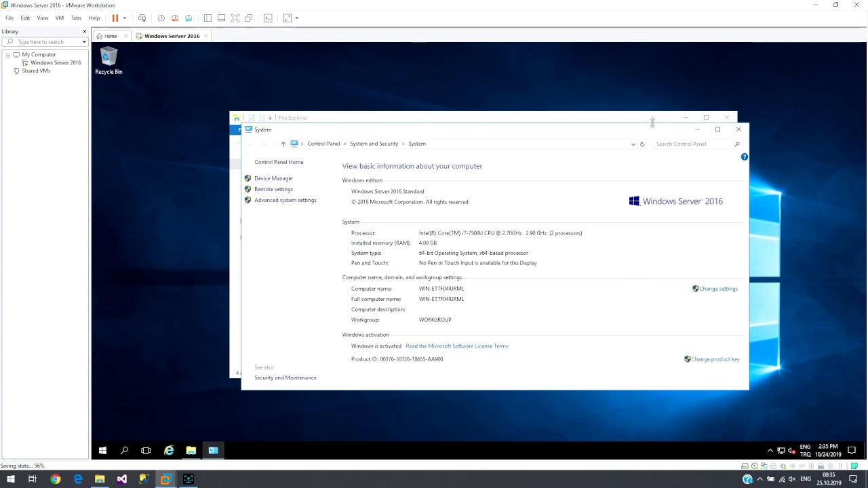The height and width of the screenshot is (488, 868).
Task: Click System and Security in breadcrumb
Action: point(374,144)
